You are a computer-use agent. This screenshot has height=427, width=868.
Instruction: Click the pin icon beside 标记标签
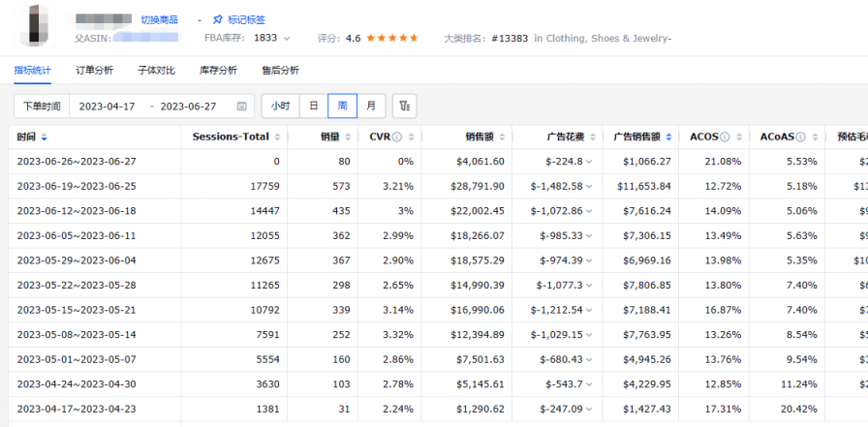tap(217, 19)
